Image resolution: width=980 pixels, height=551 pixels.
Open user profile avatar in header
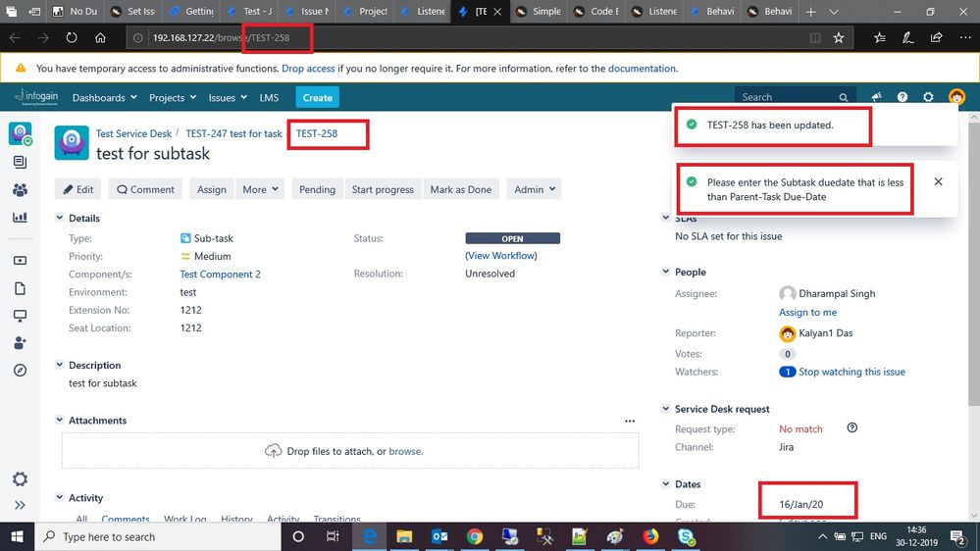click(956, 97)
